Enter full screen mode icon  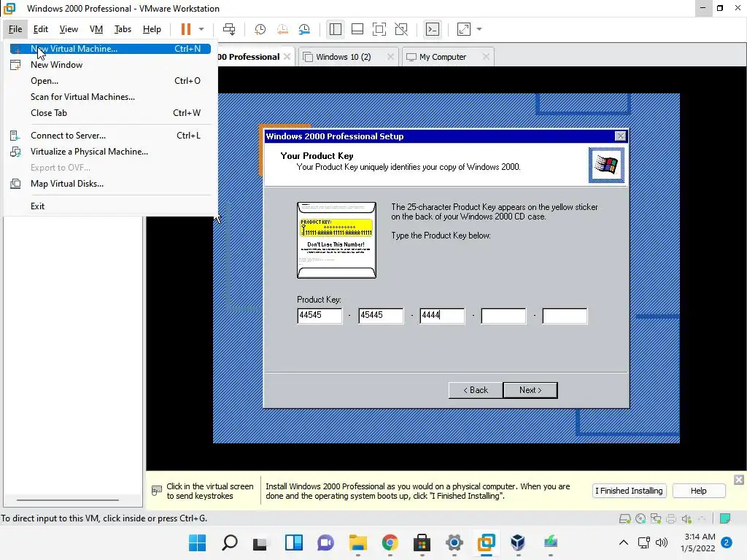379,29
